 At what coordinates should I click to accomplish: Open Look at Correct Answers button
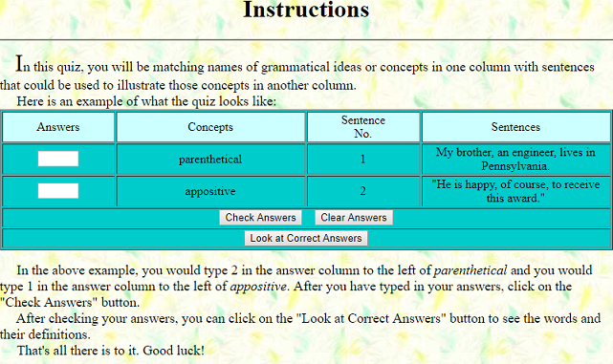(306, 238)
